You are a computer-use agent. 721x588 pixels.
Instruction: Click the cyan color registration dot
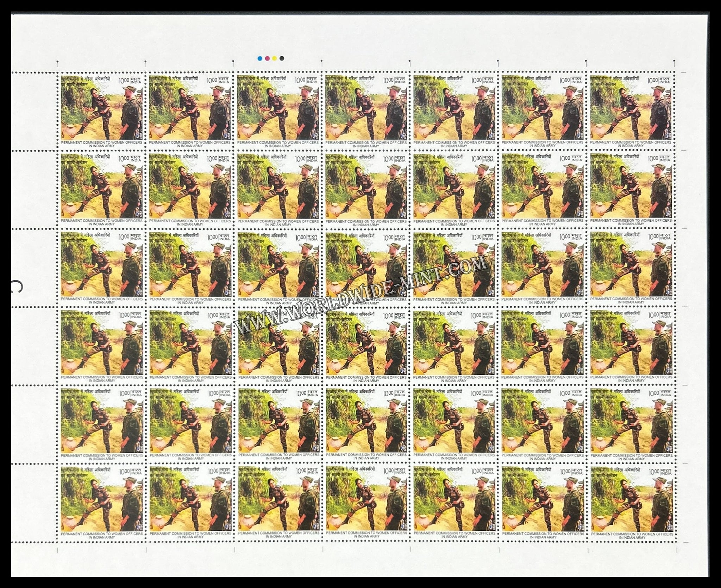[259, 58]
